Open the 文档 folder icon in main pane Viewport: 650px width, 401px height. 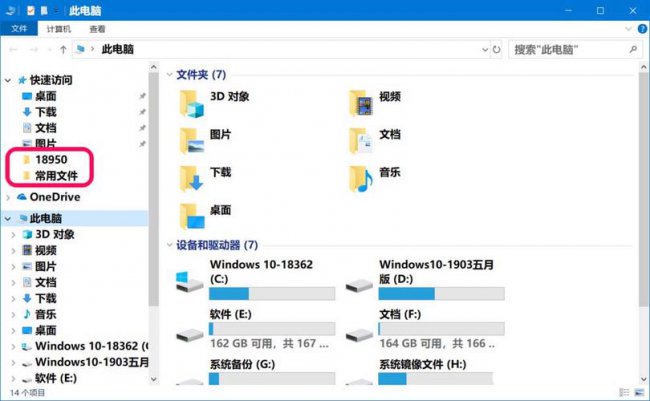tap(361, 141)
